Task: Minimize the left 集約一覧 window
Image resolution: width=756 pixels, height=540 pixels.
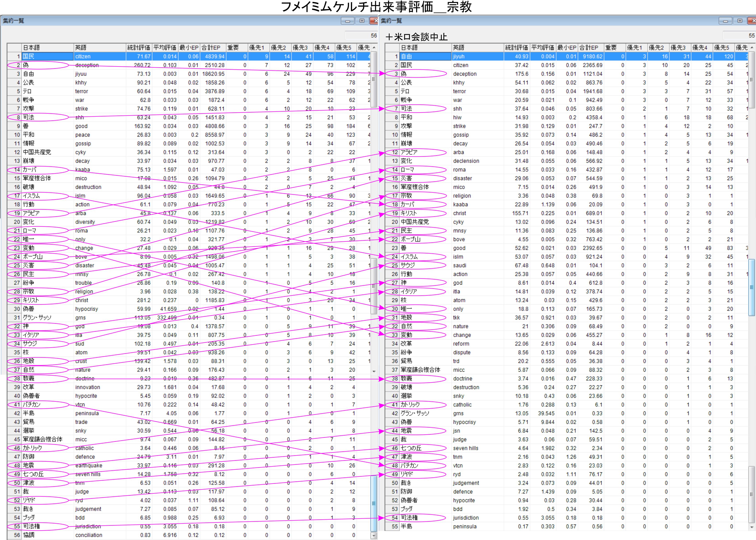Action: click(348, 21)
